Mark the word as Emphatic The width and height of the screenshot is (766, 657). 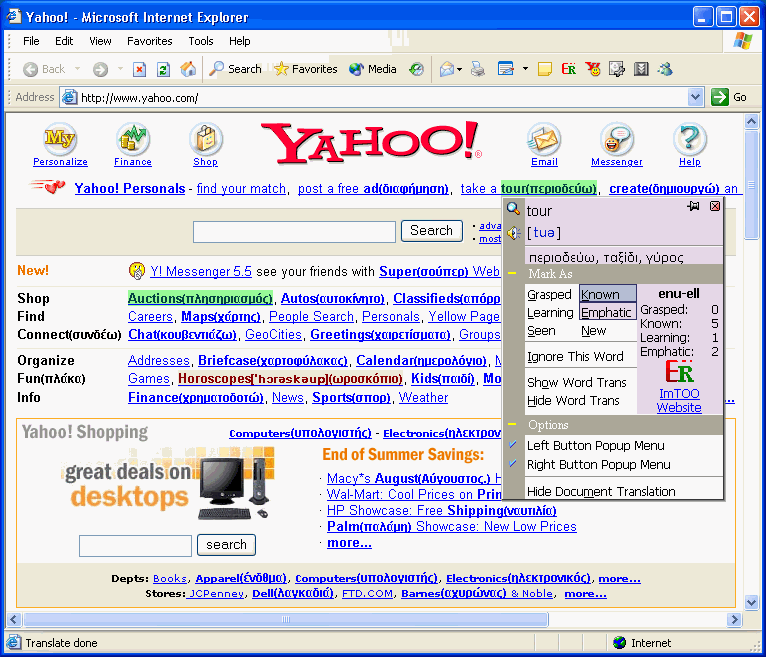point(608,312)
